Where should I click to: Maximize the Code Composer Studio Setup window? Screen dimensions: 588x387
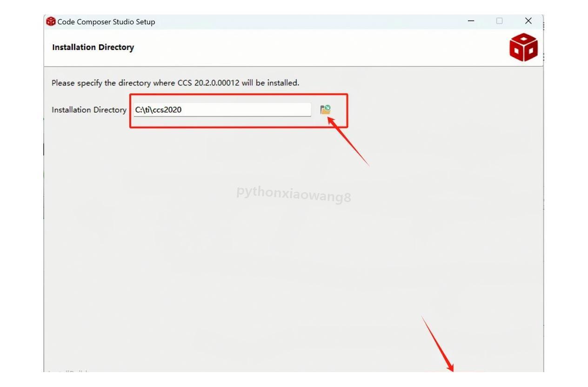tap(499, 21)
